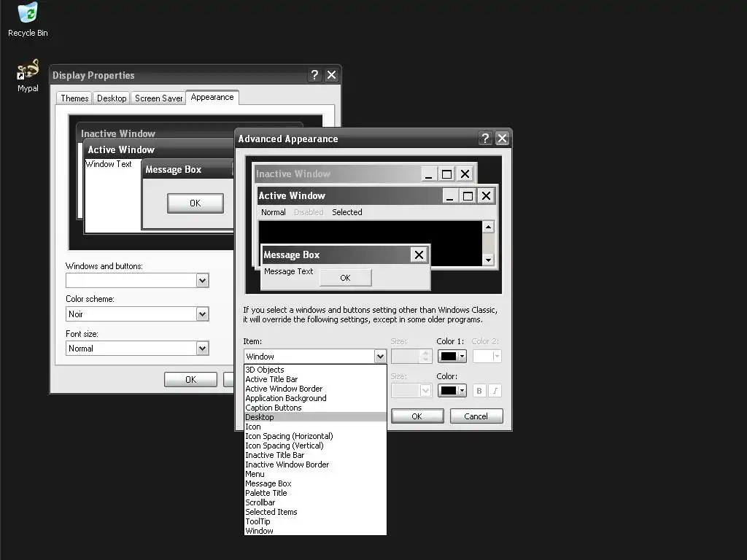This screenshot has width=747, height=560.
Task: Choose Palette Title from the Item list
Action: pos(315,493)
